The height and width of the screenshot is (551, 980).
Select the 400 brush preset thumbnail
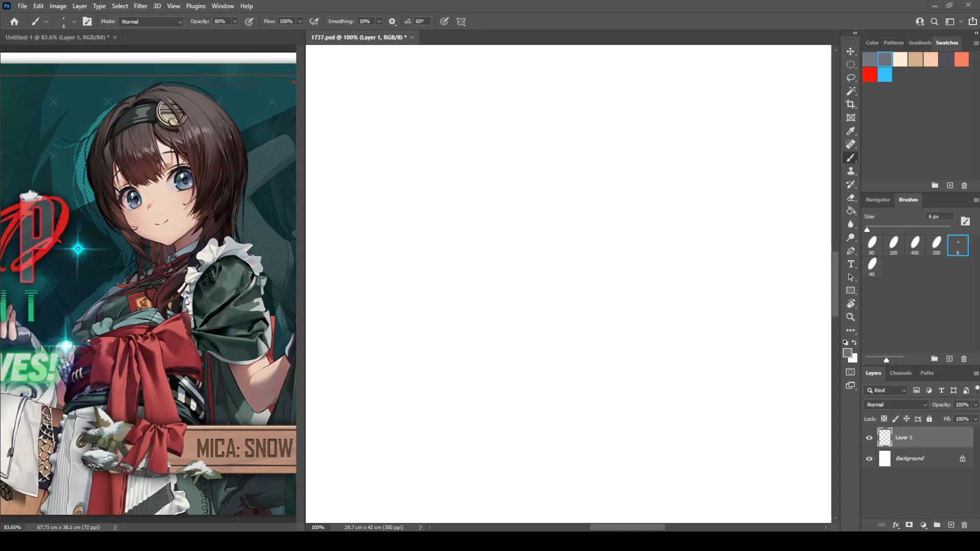tap(915, 245)
